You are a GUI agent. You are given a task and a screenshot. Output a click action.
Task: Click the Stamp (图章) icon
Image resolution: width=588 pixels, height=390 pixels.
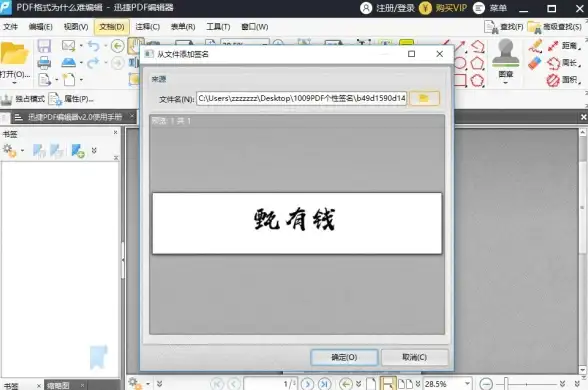coord(506,53)
